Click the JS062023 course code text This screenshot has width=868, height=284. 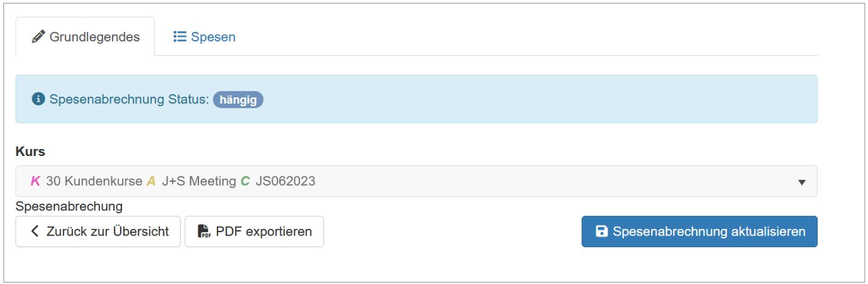click(286, 181)
